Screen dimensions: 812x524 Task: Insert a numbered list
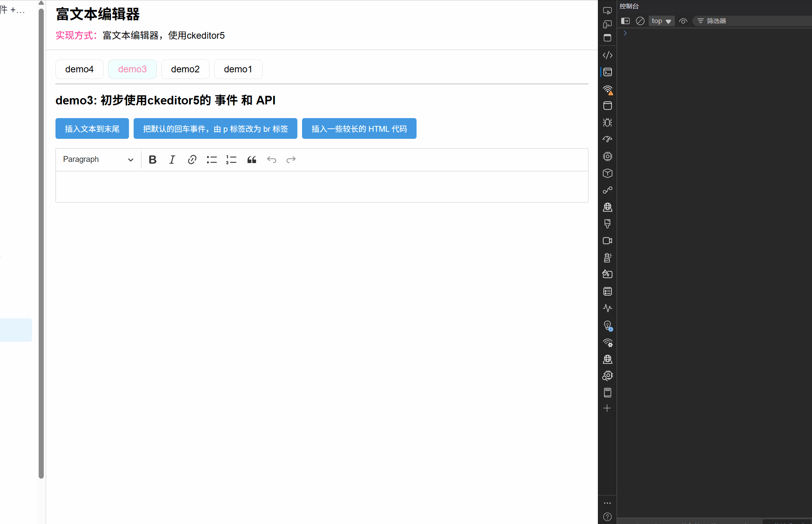[231, 160]
